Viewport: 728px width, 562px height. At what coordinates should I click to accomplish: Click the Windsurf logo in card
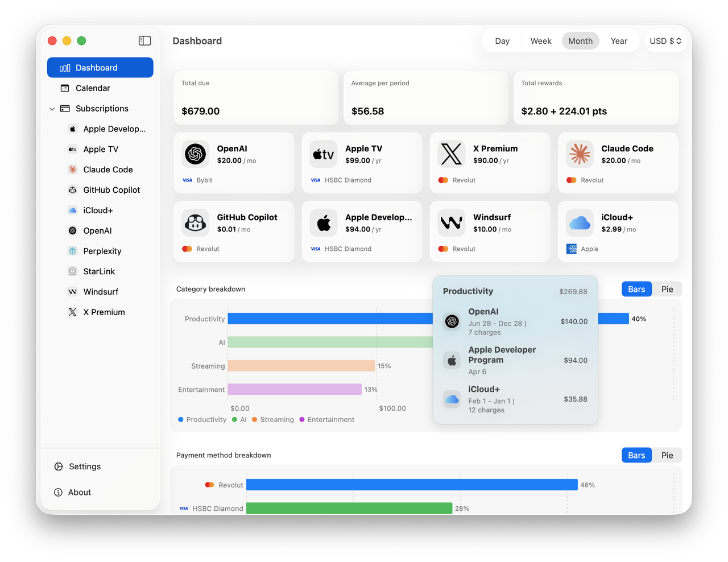pyautogui.click(x=452, y=223)
